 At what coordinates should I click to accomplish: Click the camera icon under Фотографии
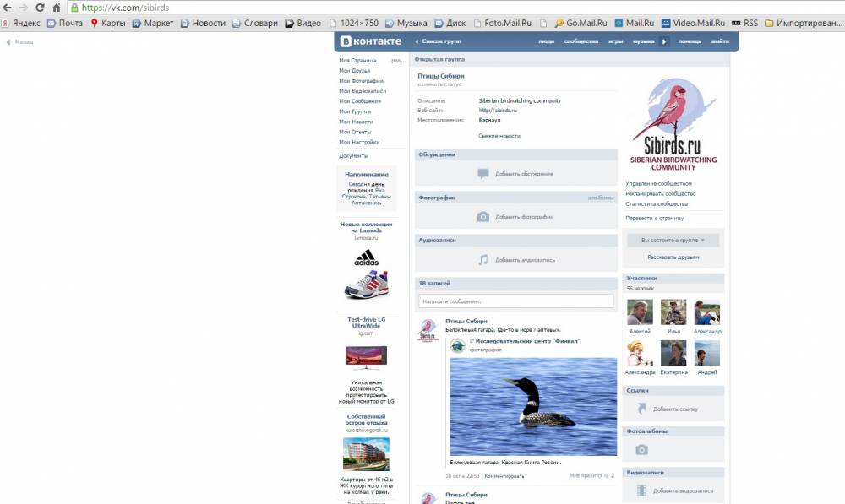tap(482, 217)
